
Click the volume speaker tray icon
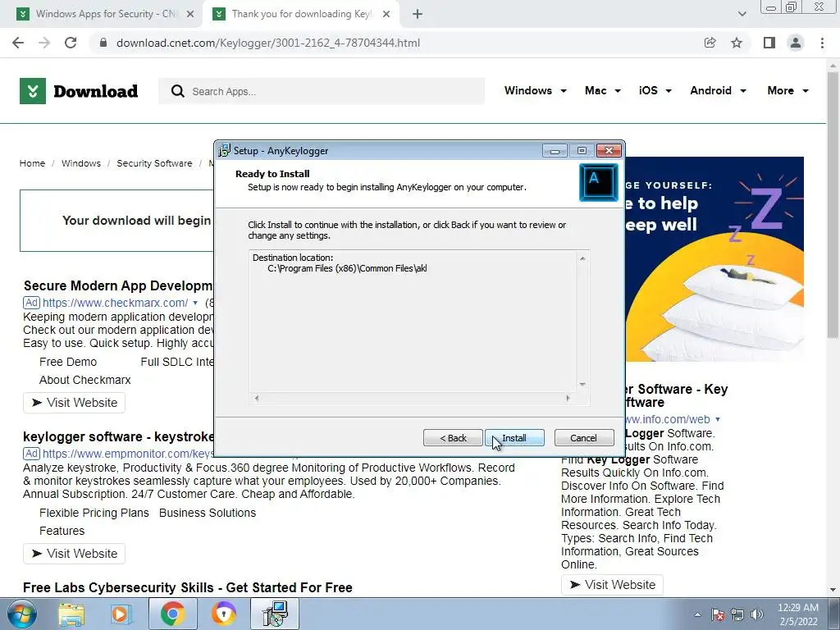tap(757, 614)
